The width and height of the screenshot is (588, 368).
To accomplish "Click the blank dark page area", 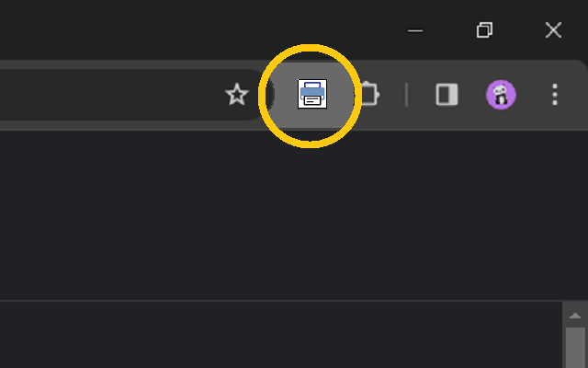I will coord(281,216).
